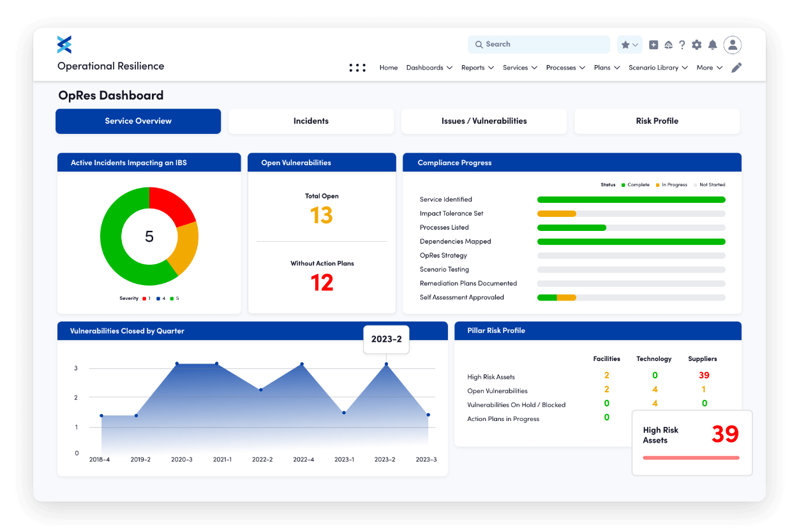Click the pencil edit icon beside More
Viewport: 799px width, 532px height.
click(736, 67)
